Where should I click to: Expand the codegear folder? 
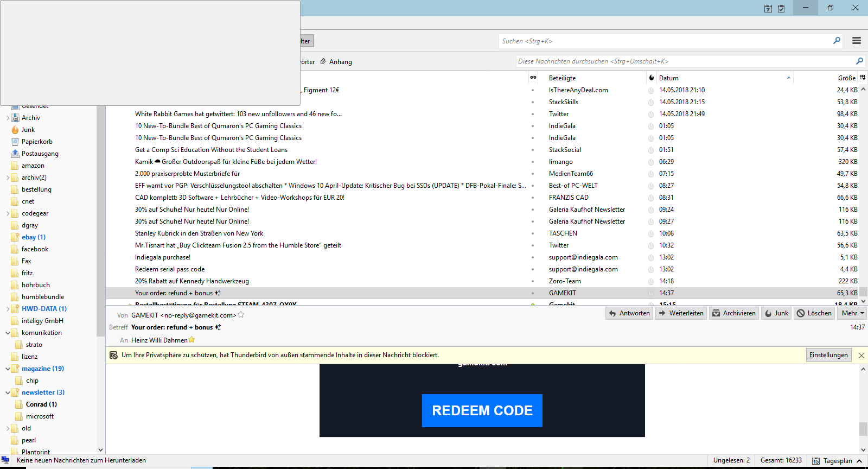point(8,213)
